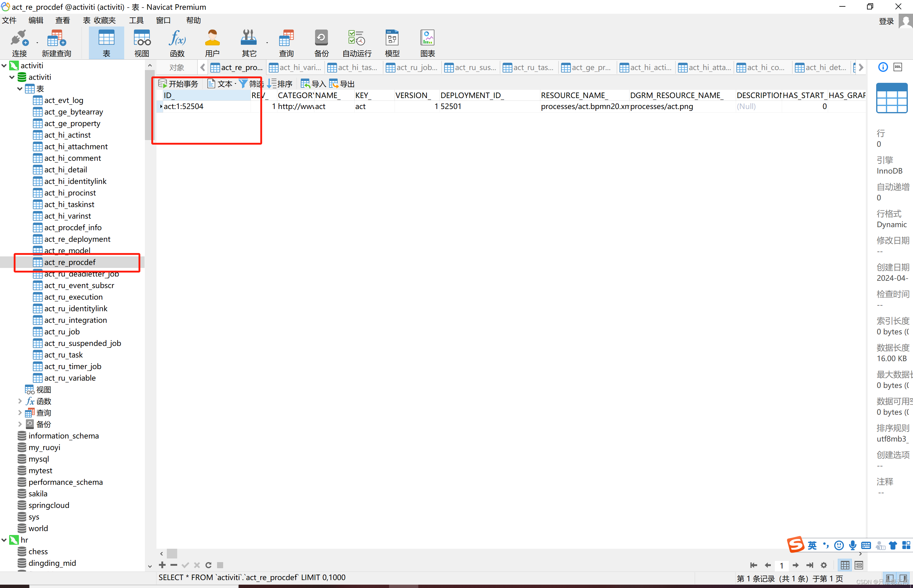
Task: Select the 表 table toolbar icon
Action: pos(106,43)
